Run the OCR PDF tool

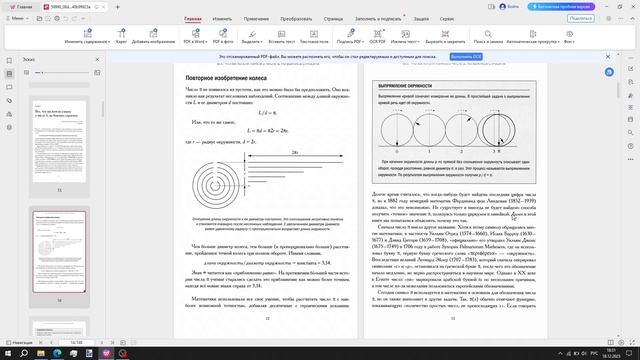click(x=378, y=36)
